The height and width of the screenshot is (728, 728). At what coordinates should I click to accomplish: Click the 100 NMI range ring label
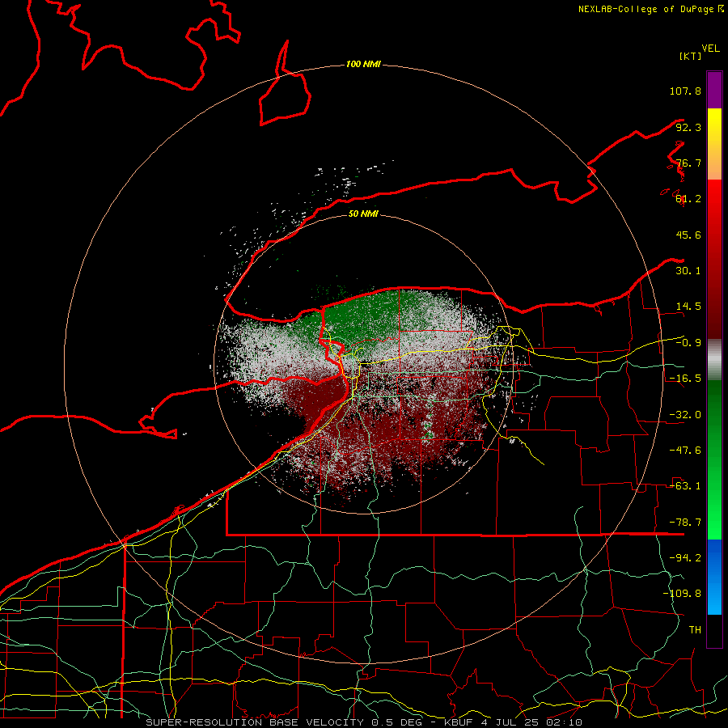[363, 64]
